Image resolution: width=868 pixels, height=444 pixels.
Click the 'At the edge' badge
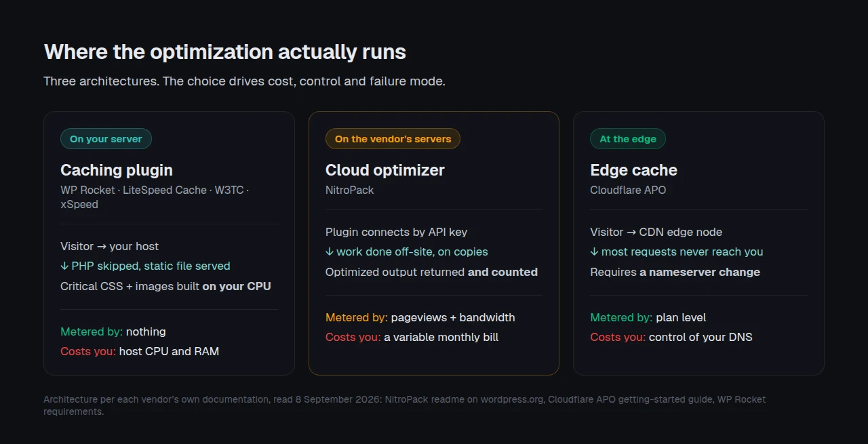pos(628,139)
